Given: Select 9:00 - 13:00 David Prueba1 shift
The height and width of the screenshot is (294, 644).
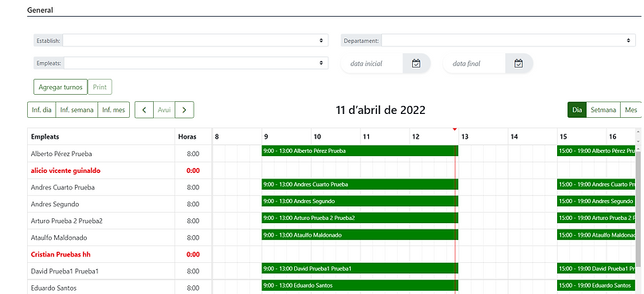Looking at the screenshot, I should [x=359, y=269].
